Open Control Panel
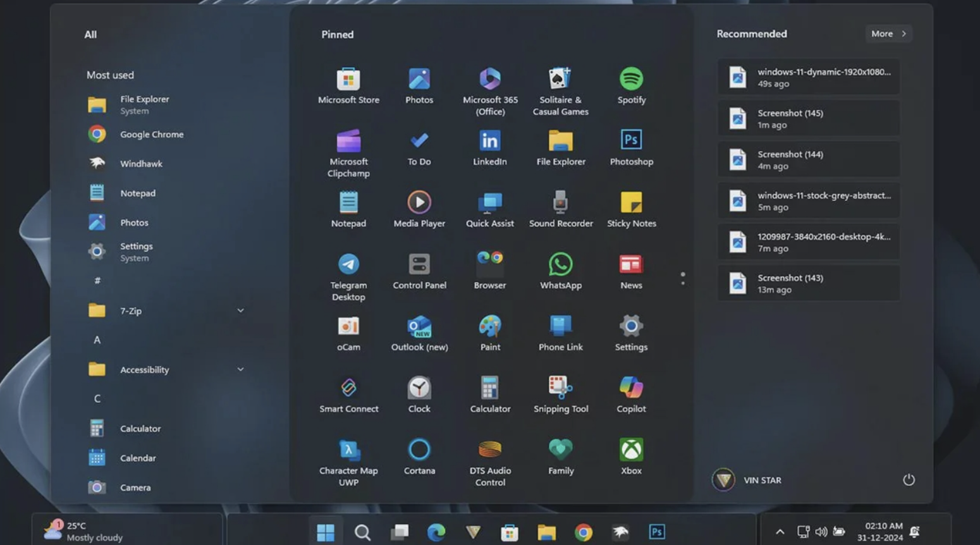Image resolution: width=980 pixels, height=545 pixels. [x=419, y=271]
